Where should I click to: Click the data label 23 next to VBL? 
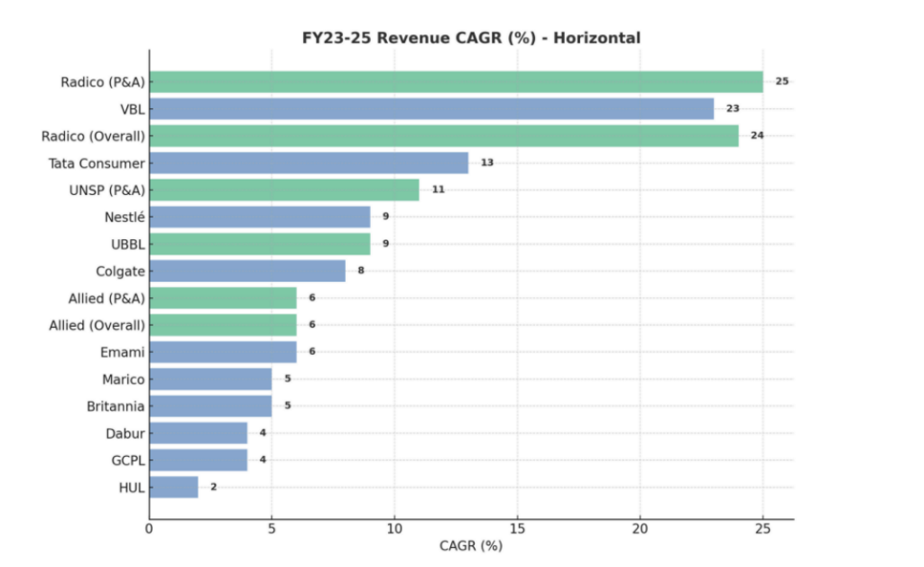point(733,108)
